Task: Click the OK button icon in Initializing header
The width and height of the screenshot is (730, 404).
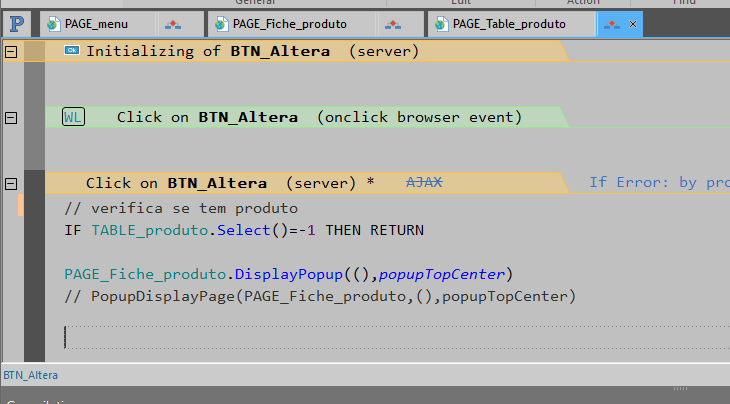Action: tap(72, 50)
